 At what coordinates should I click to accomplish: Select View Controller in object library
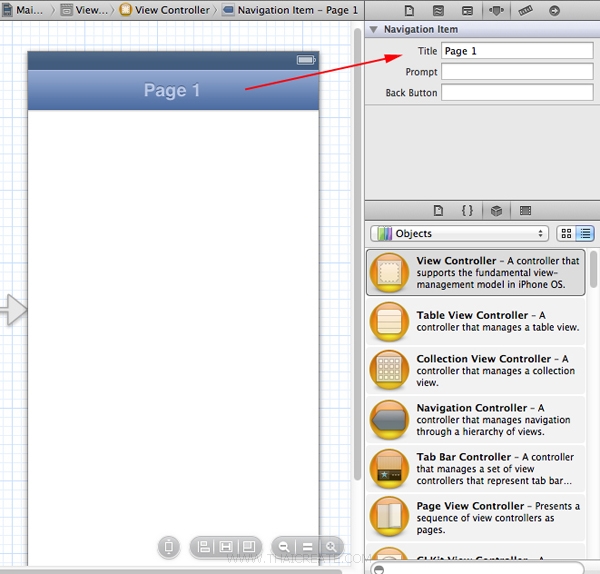476,272
